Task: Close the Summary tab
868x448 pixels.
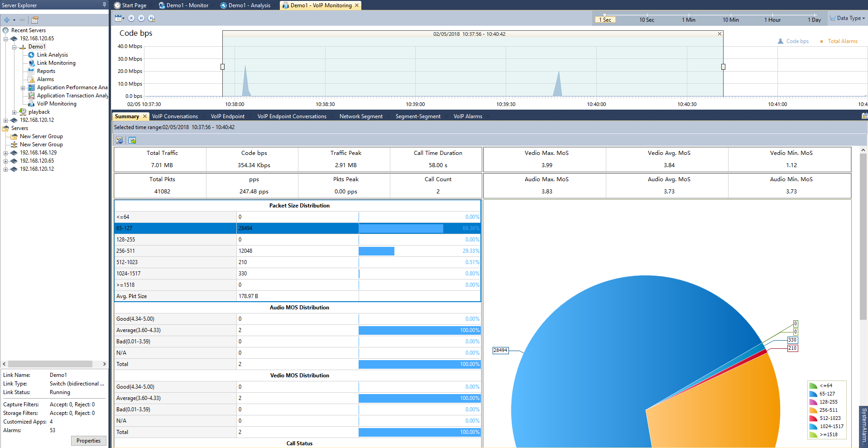Action: tap(145, 116)
